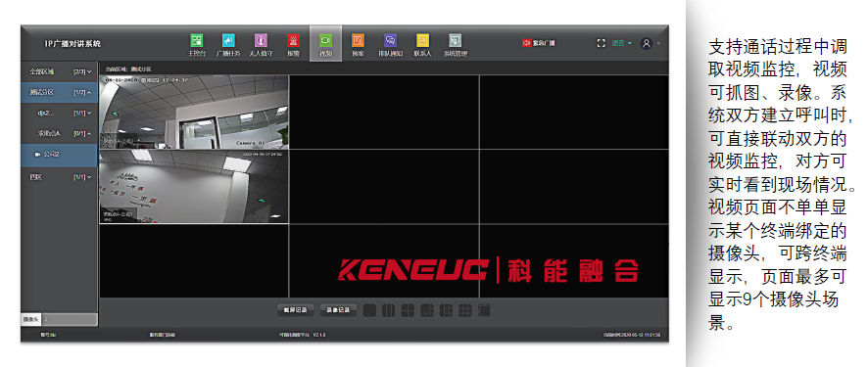Click the V2.1.0 version text
The height and width of the screenshot is (367, 868).
coord(320,335)
